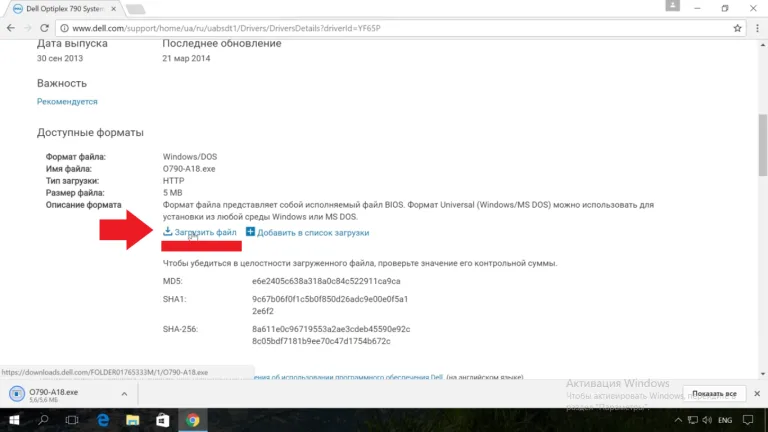Click the page vertical scrollbar thumb
This screenshot has height=432, width=768.
(763, 144)
